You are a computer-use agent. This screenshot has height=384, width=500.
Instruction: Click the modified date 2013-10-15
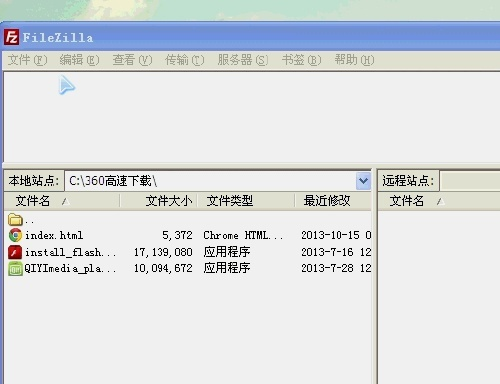[330, 235]
